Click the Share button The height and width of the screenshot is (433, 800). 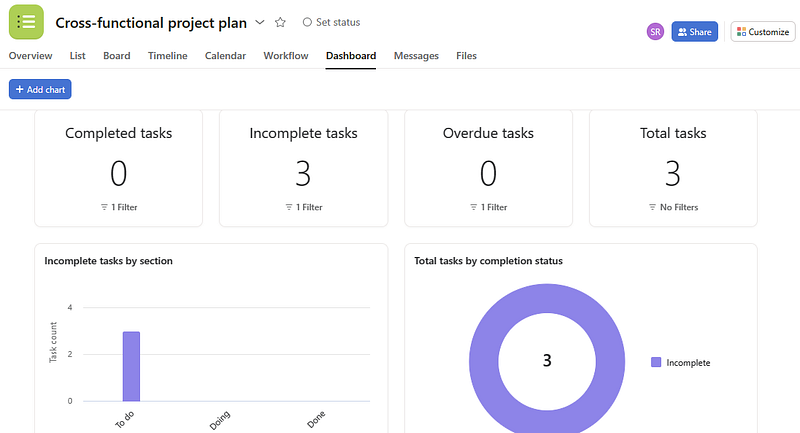point(694,32)
